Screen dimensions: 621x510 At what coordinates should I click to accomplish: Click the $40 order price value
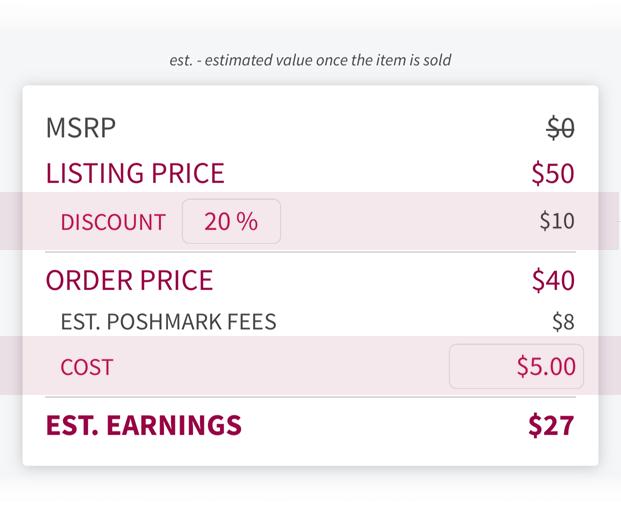tap(553, 280)
